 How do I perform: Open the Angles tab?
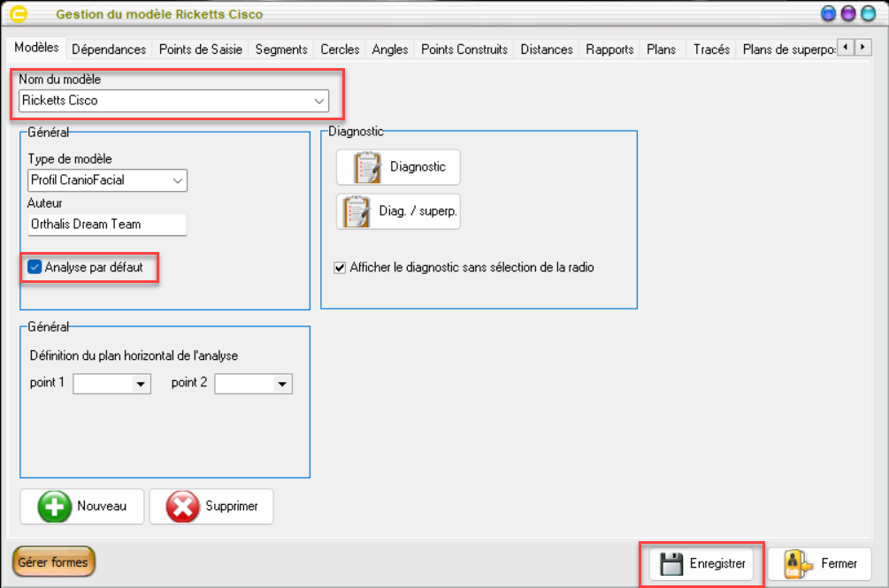(390, 50)
